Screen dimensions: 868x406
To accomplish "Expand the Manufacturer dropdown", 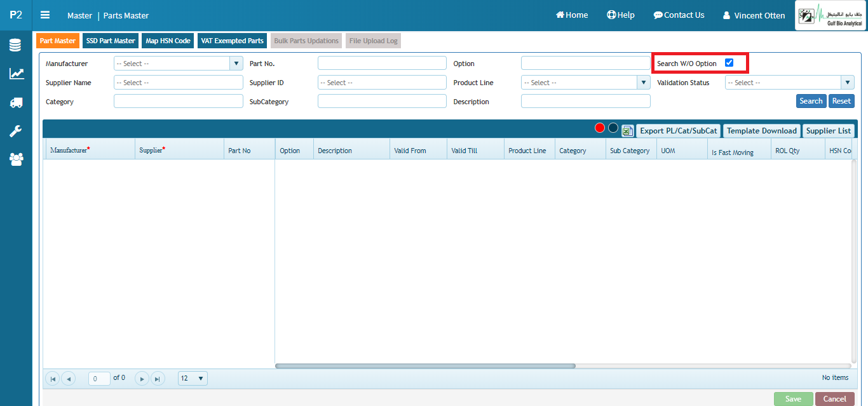I will coord(236,64).
